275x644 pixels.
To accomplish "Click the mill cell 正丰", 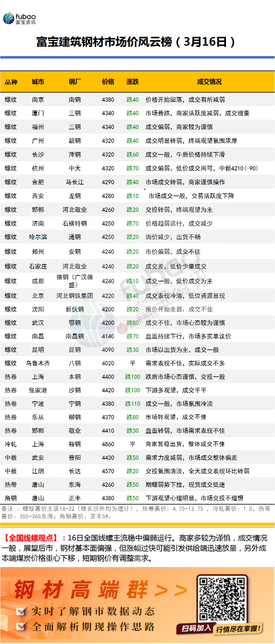I will [x=75, y=498].
